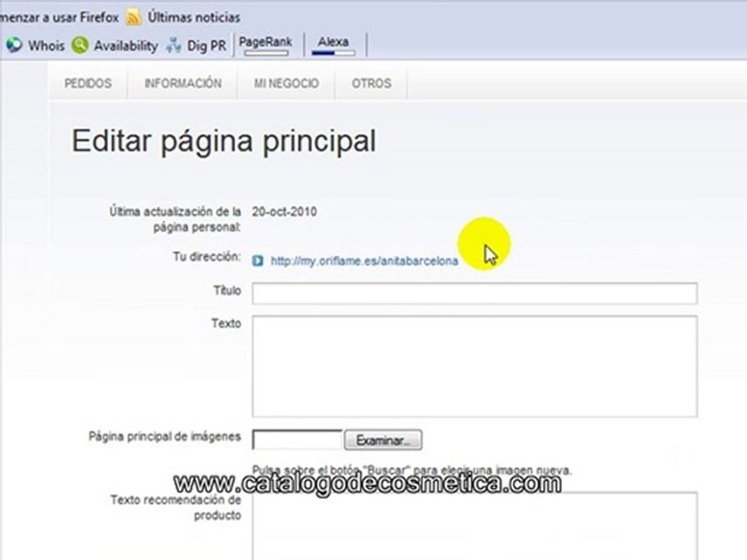Open the my.oriflame.es/anitabarcelona link
Viewport: 747px width, 560px height.
pos(364,261)
